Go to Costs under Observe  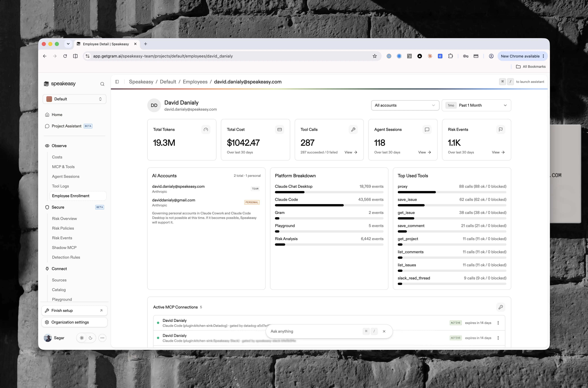pyautogui.click(x=57, y=157)
